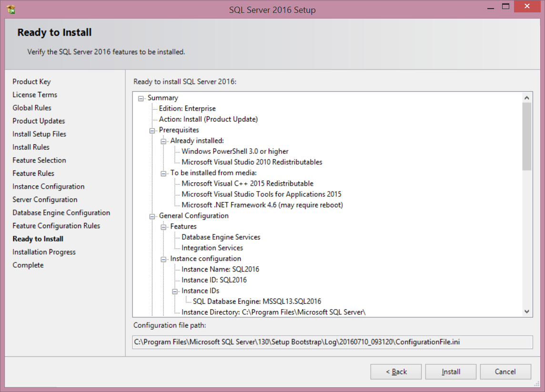Screen dimensions: 545x392
Task: Collapse the Instance configuration node
Action: (x=163, y=259)
